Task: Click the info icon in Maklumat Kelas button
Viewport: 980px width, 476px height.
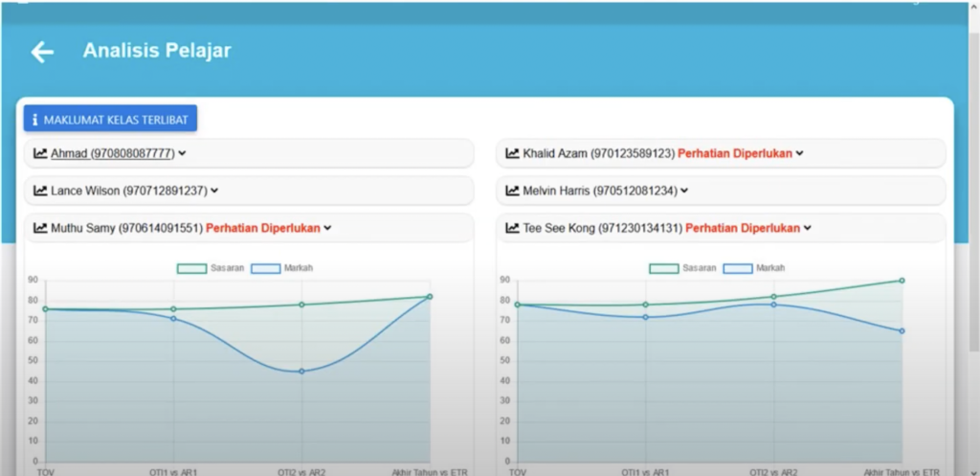Action: [x=35, y=120]
